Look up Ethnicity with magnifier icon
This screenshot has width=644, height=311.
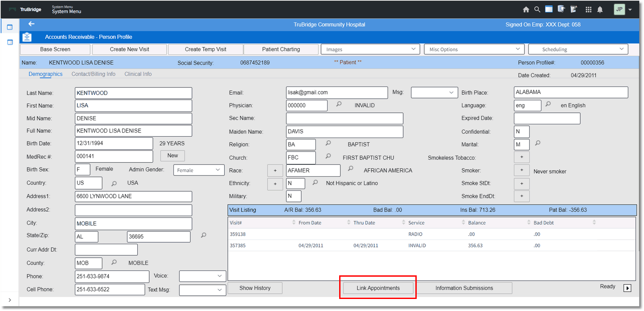click(315, 182)
